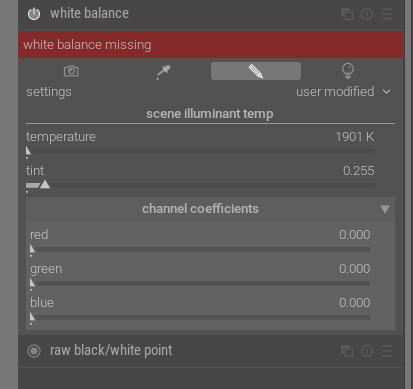Open white balance multiple instances icon
Image resolution: width=413 pixels, height=389 pixels.
[x=347, y=14]
